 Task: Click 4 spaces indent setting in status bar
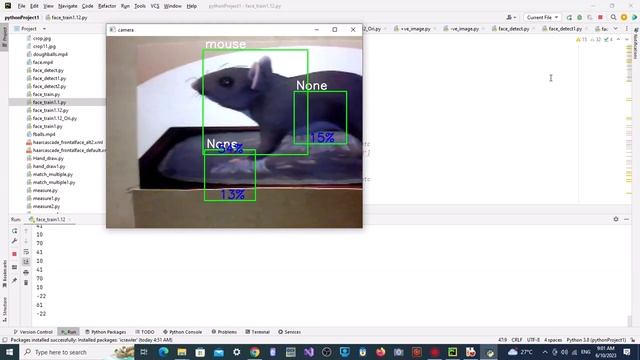(553, 340)
